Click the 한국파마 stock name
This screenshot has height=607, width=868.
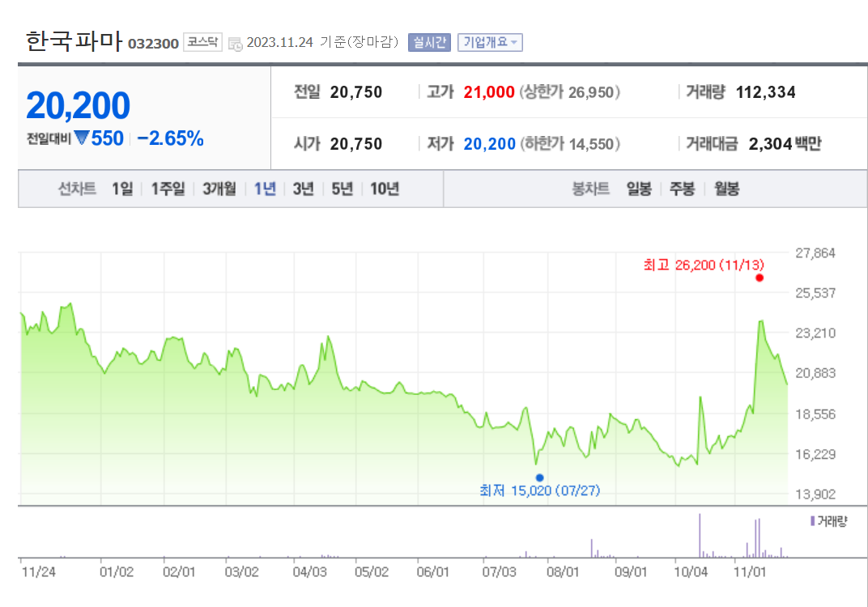pyautogui.click(x=74, y=41)
